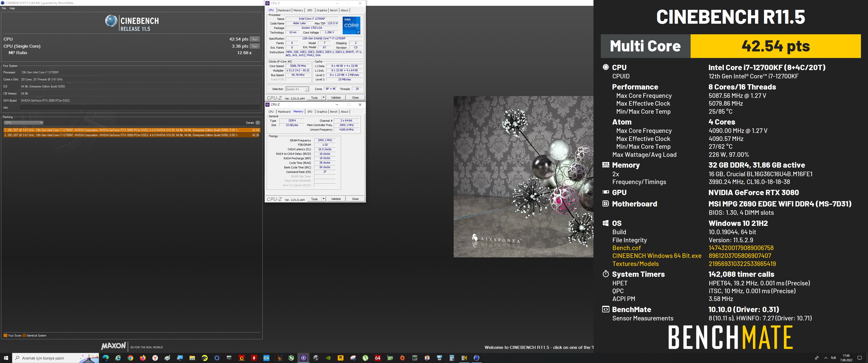Open SPD tab in lower CPU-Z window

pos(310,112)
